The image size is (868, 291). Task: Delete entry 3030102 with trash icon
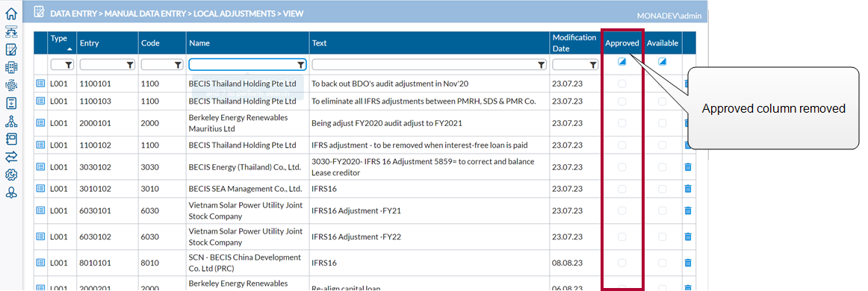[x=688, y=166]
